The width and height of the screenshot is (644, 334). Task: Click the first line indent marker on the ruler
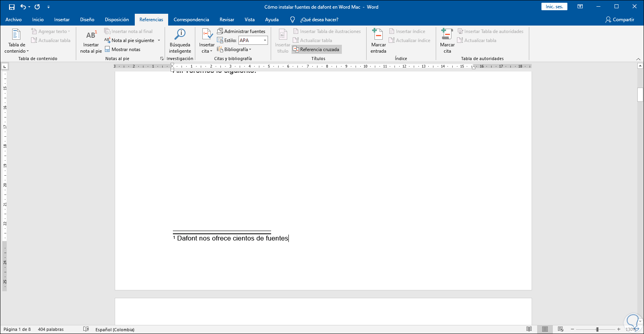click(x=172, y=65)
